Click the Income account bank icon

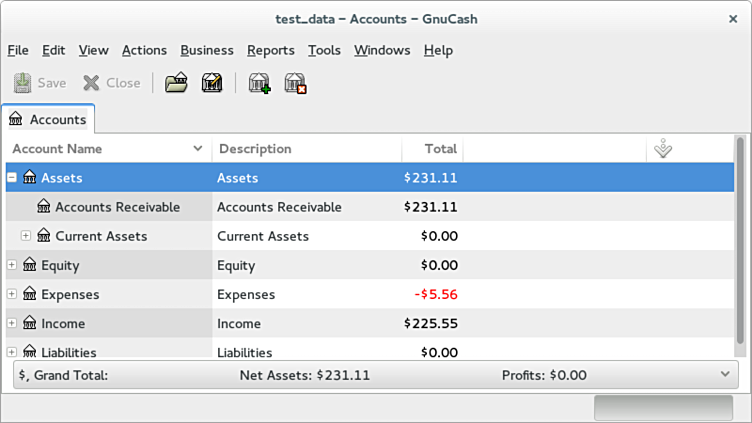coord(29,323)
